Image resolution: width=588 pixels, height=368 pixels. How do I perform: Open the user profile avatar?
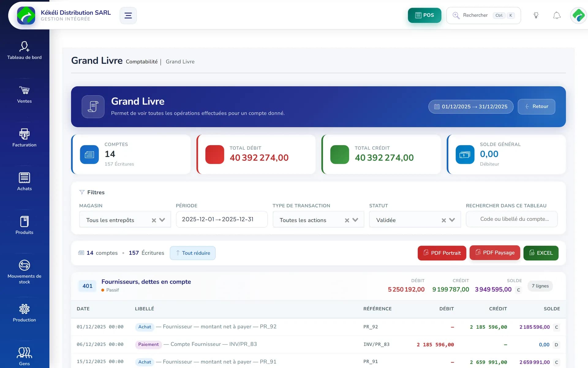(x=578, y=15)
